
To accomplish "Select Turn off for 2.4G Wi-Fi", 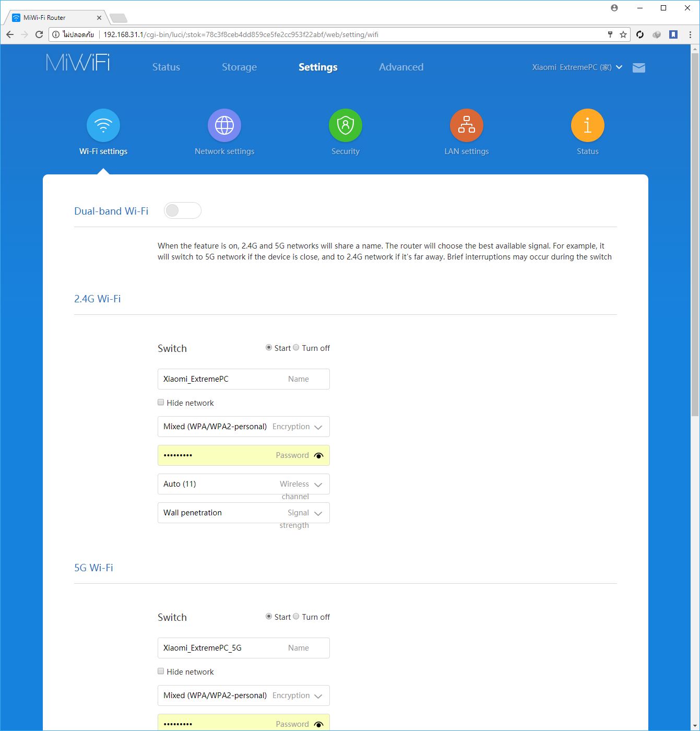I will coord(296,348).
